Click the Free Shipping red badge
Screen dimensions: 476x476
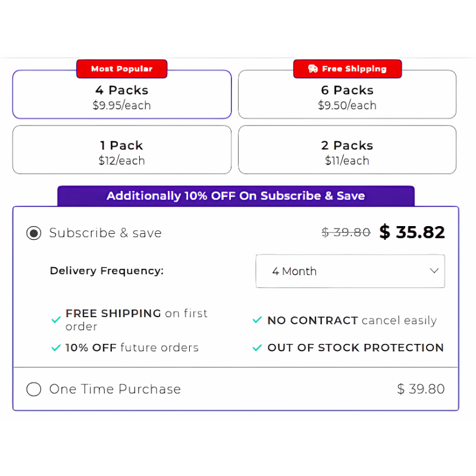(347, 69)
